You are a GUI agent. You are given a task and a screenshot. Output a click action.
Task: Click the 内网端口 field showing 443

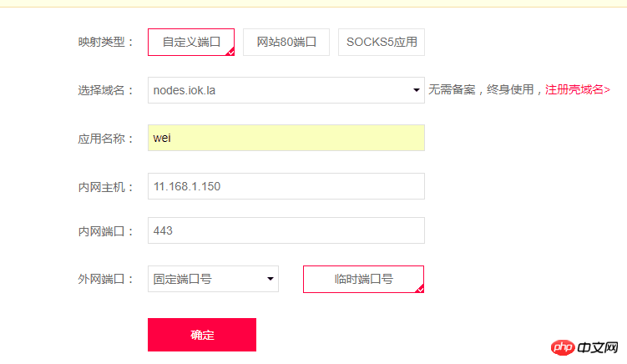click(286, 230)
